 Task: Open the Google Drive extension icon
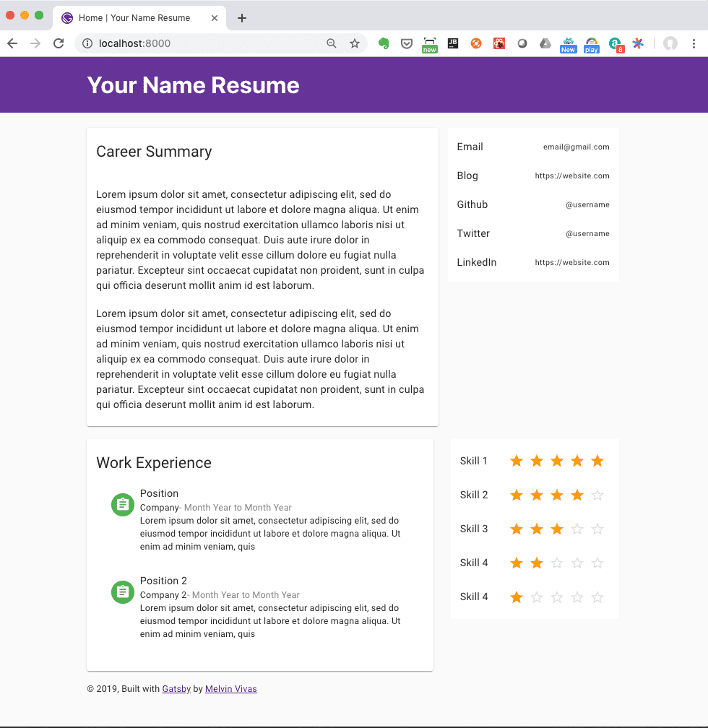click(545, 43)
